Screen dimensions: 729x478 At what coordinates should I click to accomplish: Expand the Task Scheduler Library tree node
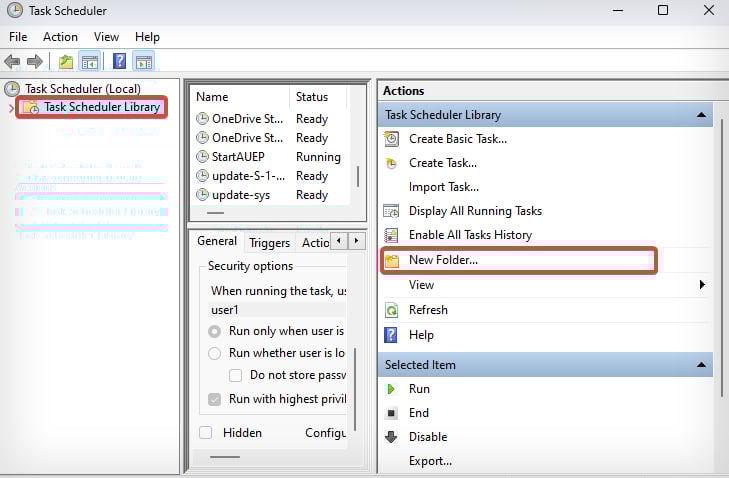coord(11,108)
